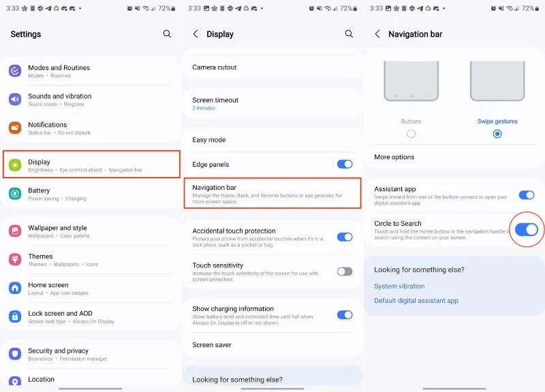Open Camera cutout option
545x392 pixels.
pyautogui.click(x=272, y=67)
